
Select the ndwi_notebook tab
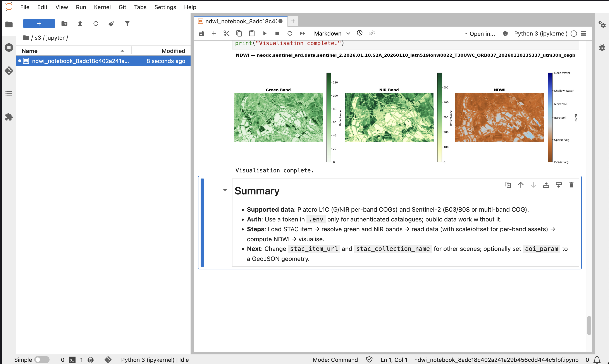tap(239, 21)
